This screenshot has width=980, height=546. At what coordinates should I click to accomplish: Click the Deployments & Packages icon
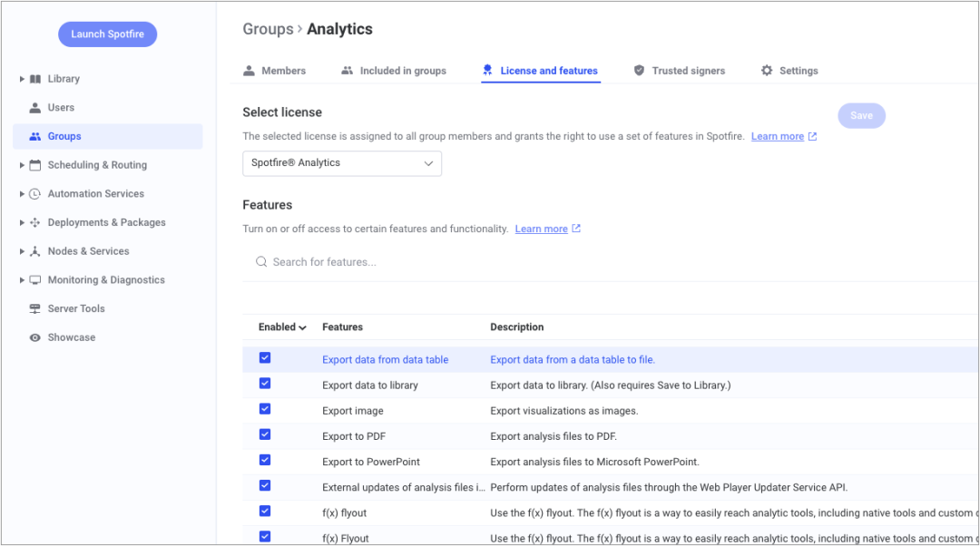[35, 222]
